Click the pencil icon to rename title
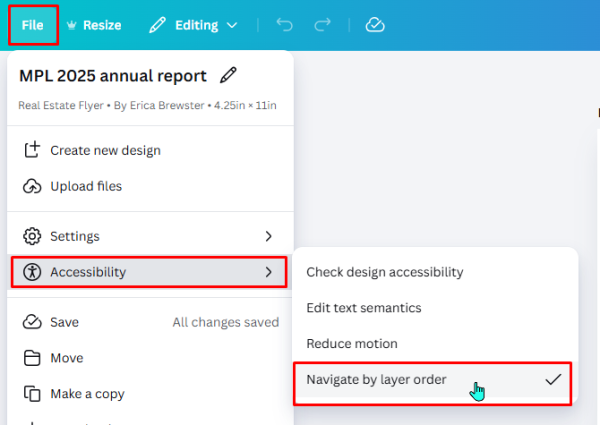 pyautogui.click(x=228, y=75)
